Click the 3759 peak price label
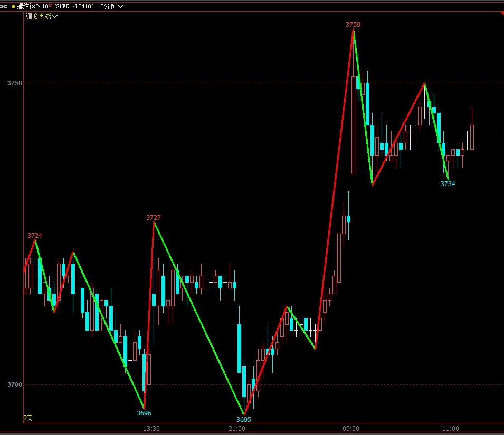 click(x=353, y=25)
